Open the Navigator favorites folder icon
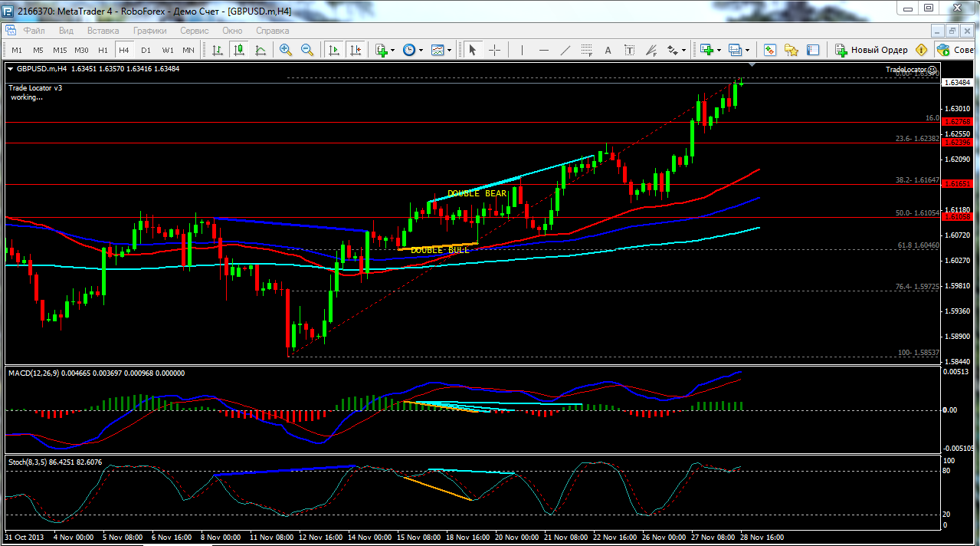980x546 pixels. tap(792, 50)
